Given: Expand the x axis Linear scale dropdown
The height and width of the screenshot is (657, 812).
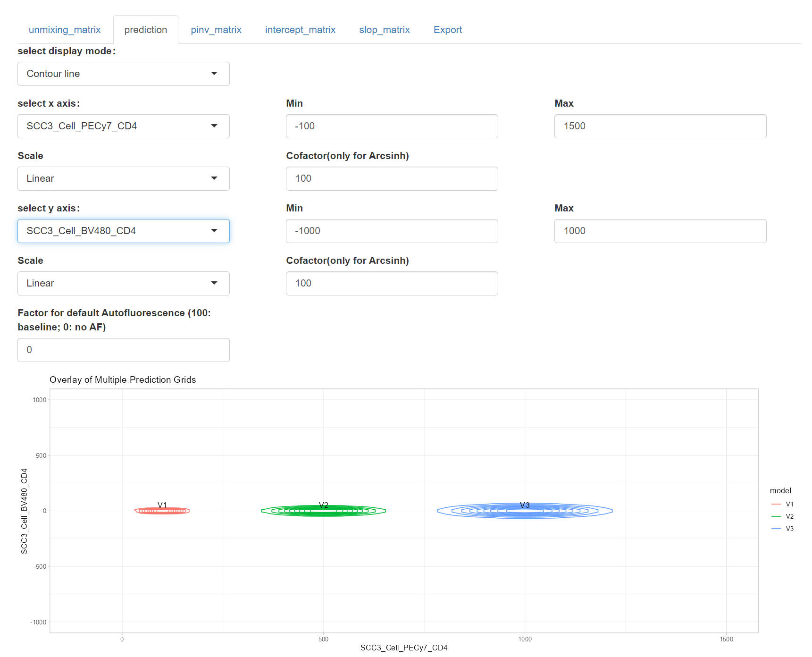Looking at the screenshot, I should pyautogui.click(x=123, y=178).
